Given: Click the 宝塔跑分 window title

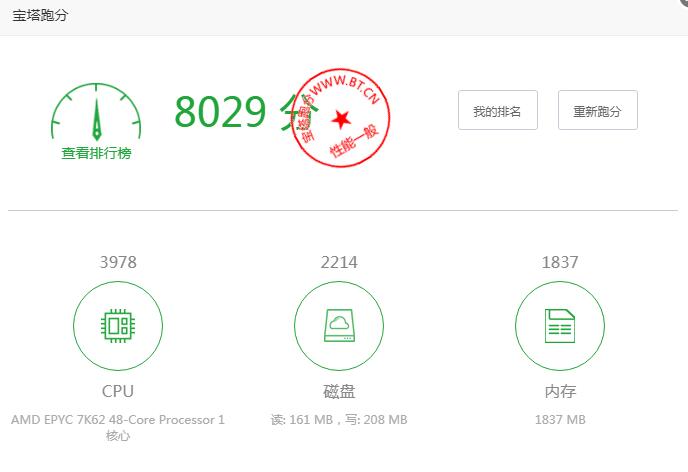Looking at the screenshot, I should (41, 16).
